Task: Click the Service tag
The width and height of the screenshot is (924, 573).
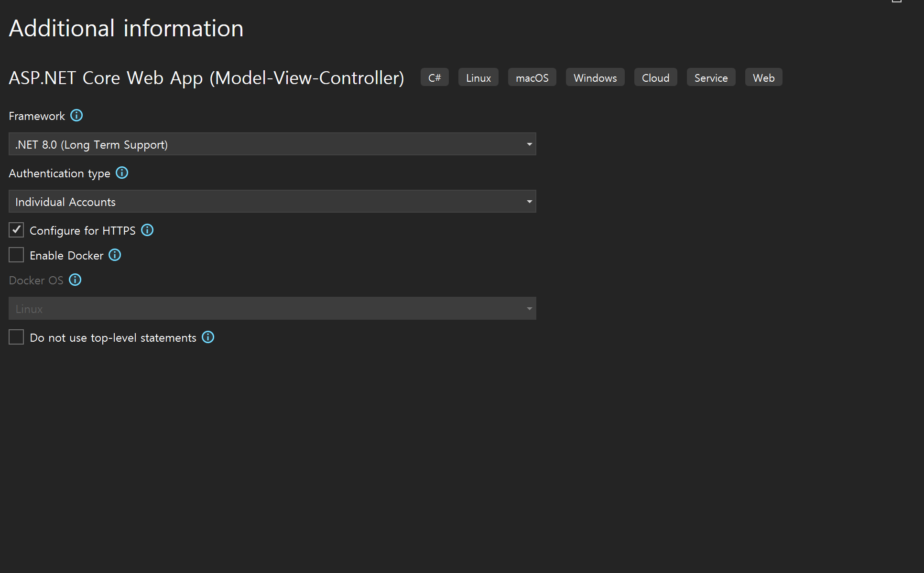Action: (x=711, y=78)
